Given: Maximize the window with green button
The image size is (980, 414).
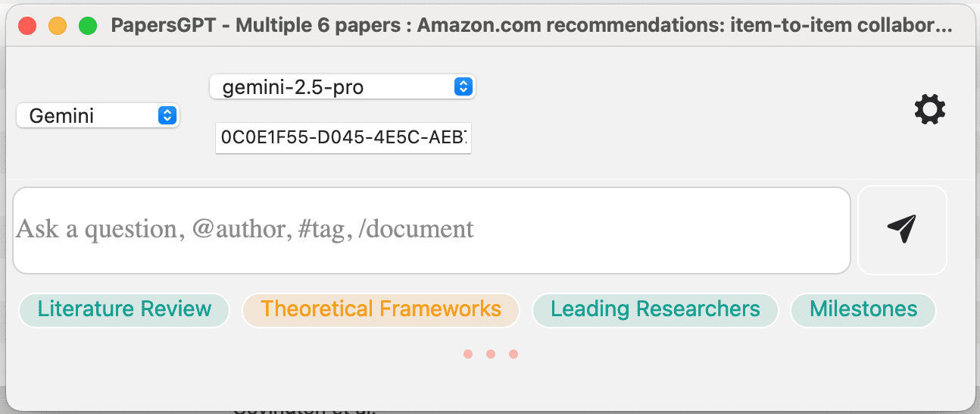Looking at the screenshot, I should tap(88, 26).
